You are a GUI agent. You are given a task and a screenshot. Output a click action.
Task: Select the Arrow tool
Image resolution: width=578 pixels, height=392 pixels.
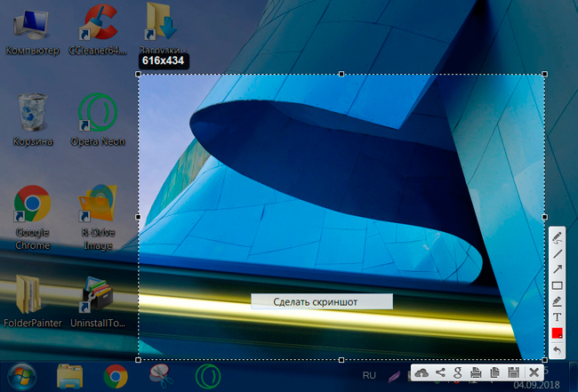tap(558, 269)
